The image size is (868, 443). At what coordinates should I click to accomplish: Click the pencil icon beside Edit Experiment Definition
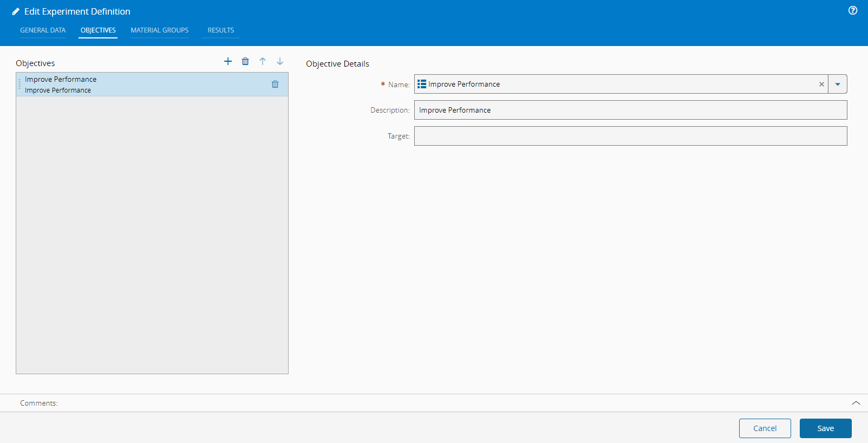point(16,11)
